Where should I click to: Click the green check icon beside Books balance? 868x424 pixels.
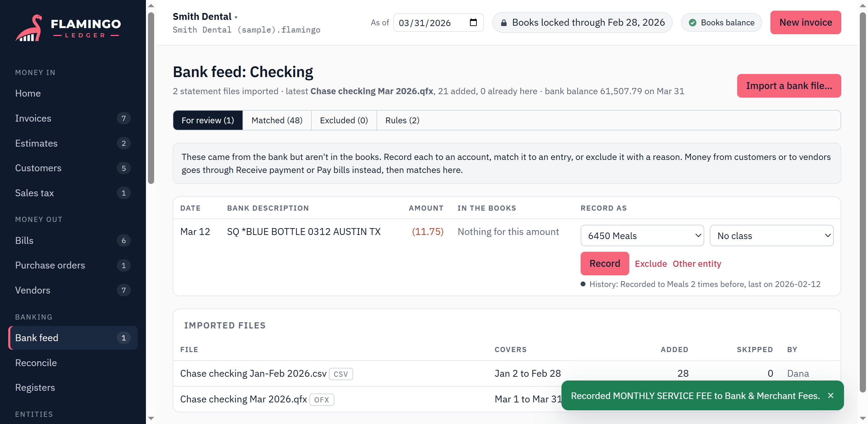coord(693,23)
